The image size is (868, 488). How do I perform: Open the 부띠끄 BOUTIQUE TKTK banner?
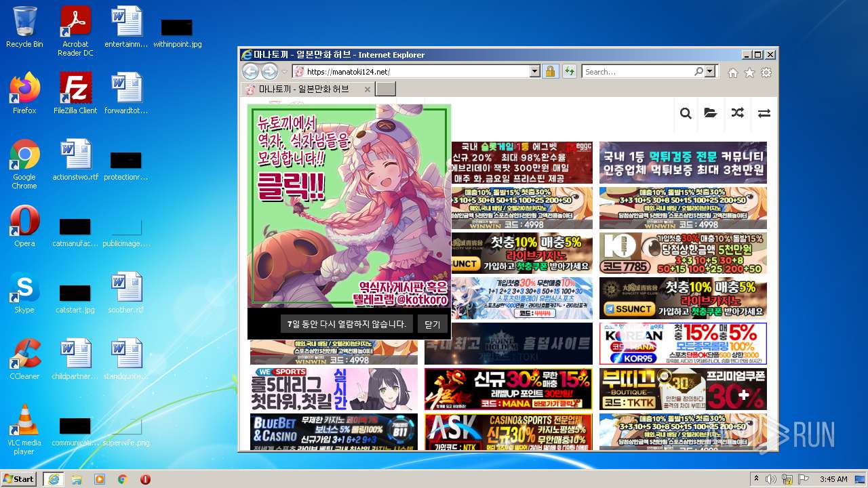(683, 388)
